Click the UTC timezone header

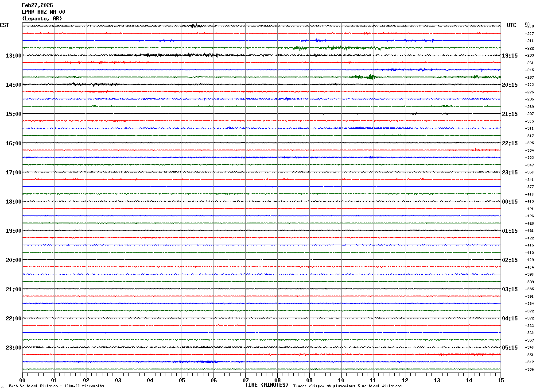[x=512, y=25]
